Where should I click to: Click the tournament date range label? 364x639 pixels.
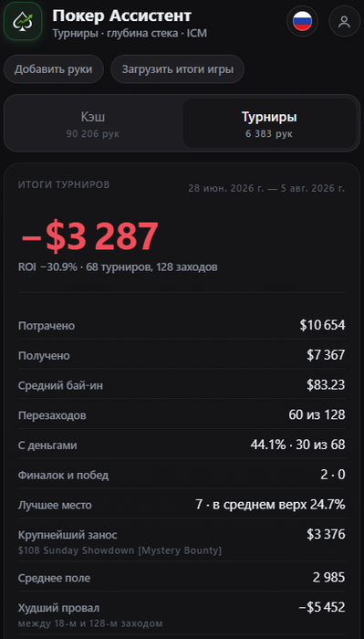click(x=266, y=189)
